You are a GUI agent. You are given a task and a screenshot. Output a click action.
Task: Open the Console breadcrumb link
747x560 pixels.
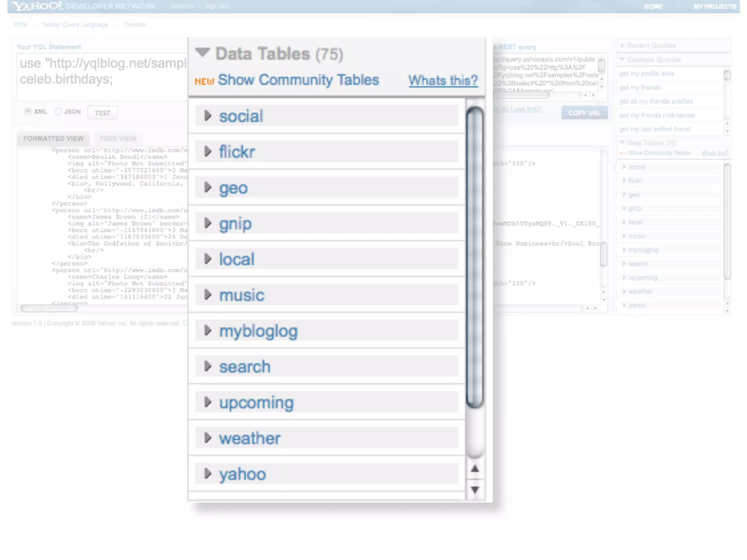[135, 24]
